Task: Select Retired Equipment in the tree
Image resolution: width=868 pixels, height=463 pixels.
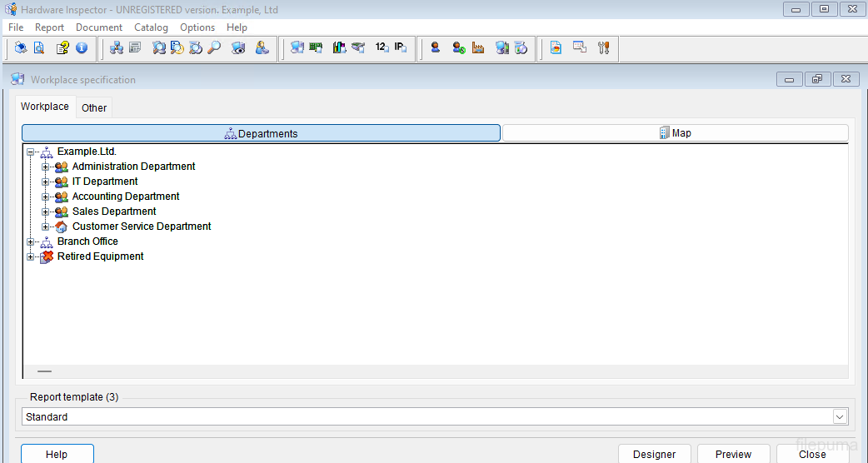Action: tap(100, 256)
